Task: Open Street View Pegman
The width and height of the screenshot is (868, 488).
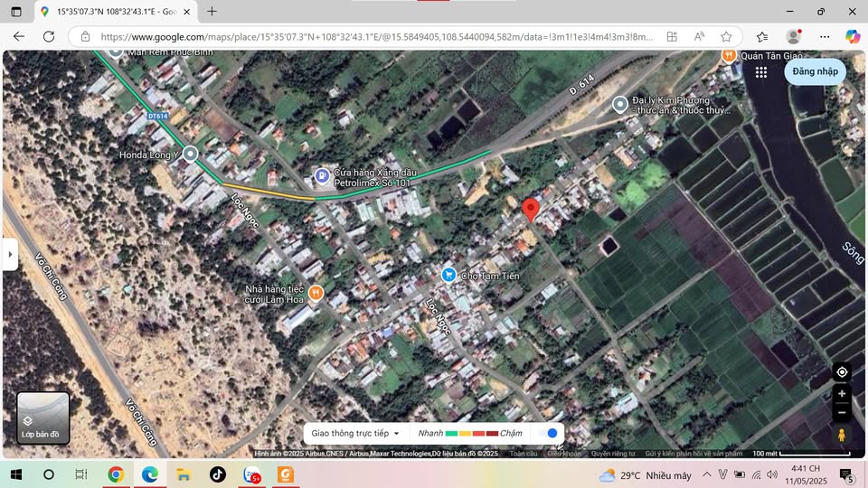Action: point(842,436)
